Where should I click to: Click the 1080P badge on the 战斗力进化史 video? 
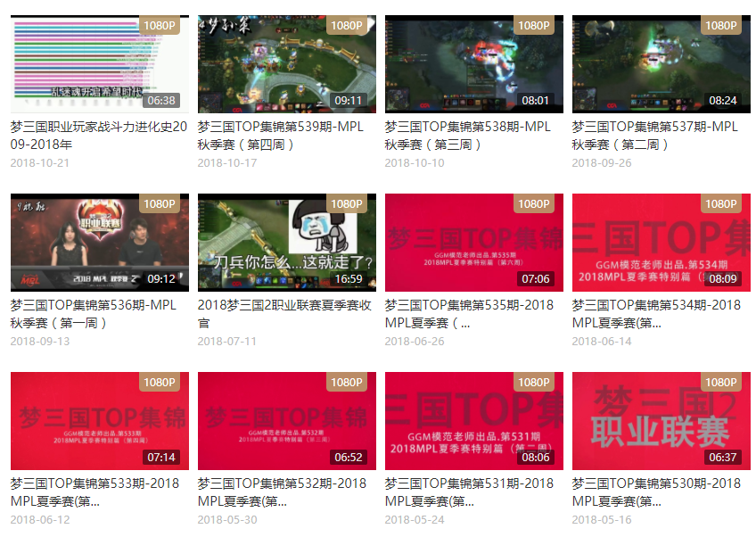(x=160, y=26)
